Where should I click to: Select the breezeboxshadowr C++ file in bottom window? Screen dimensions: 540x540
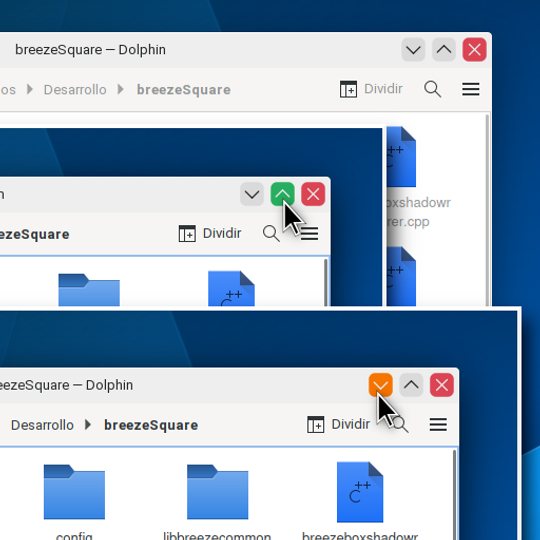tap(360, 492)
